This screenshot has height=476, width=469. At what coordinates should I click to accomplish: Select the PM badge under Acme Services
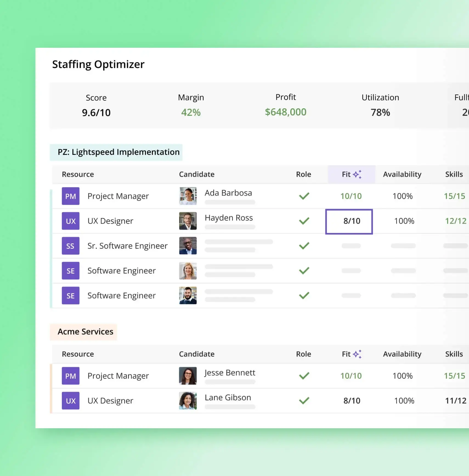pyautogui.click(x=70, y=376)
